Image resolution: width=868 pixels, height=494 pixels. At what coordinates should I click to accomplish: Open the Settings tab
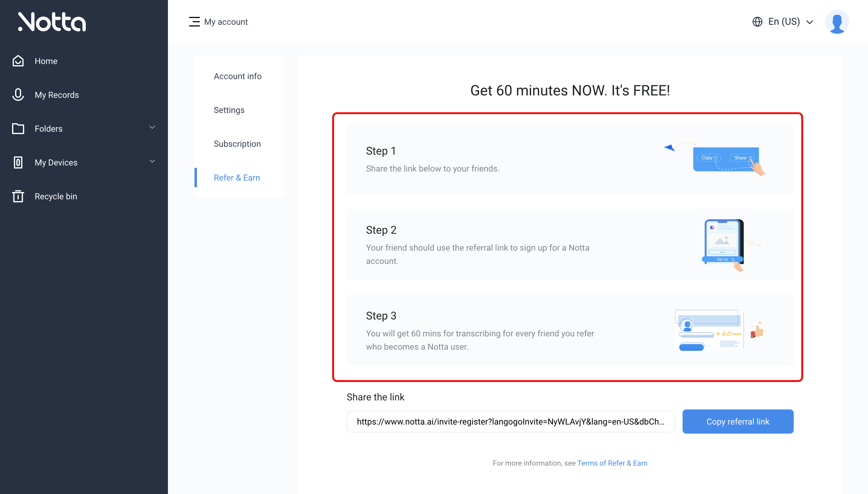click(229, 110)
